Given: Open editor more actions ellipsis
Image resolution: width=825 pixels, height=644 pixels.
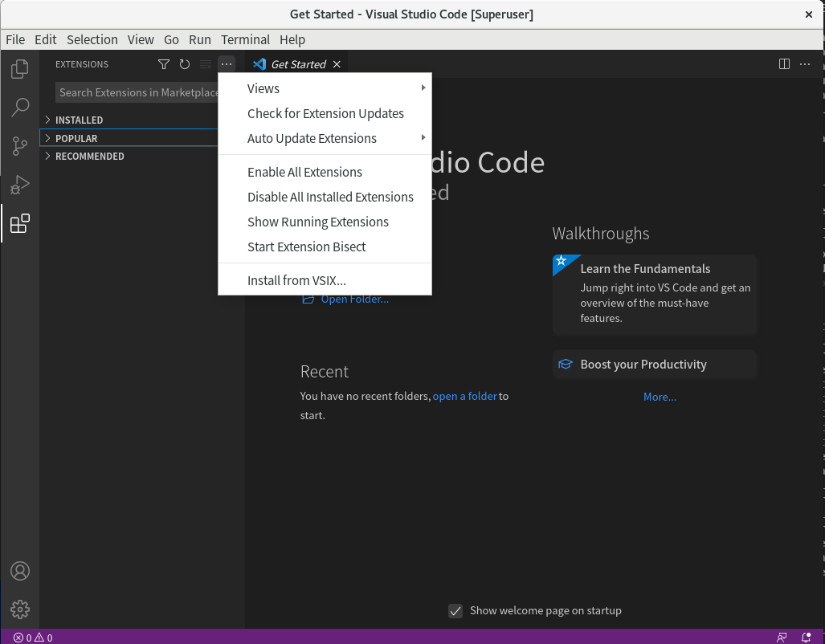Looking at the screenshot, I should pyautogui.click(x=805, y=64).
